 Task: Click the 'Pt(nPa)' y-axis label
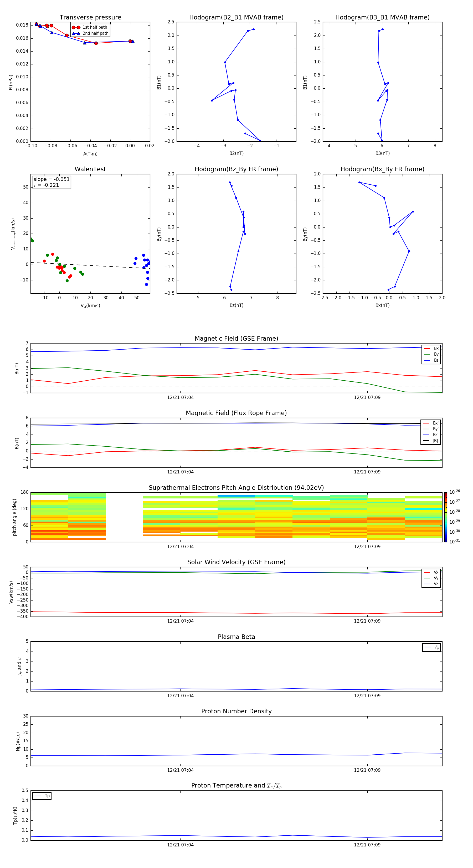(11, 82)
